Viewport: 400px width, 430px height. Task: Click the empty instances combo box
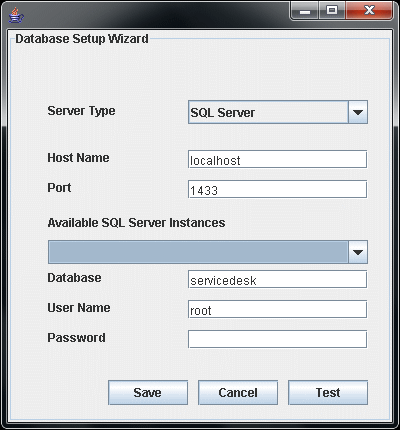click(198, 252)
